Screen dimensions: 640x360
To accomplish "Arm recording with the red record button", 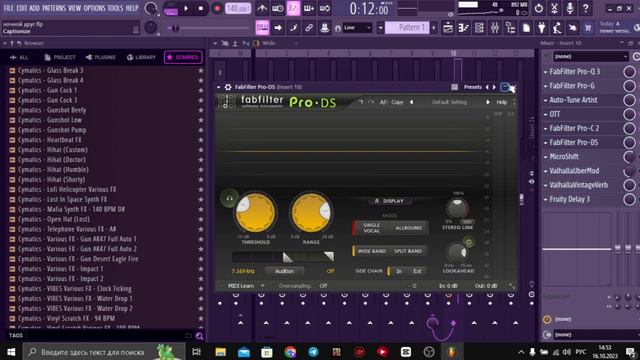I will click(x=217, y=8).
